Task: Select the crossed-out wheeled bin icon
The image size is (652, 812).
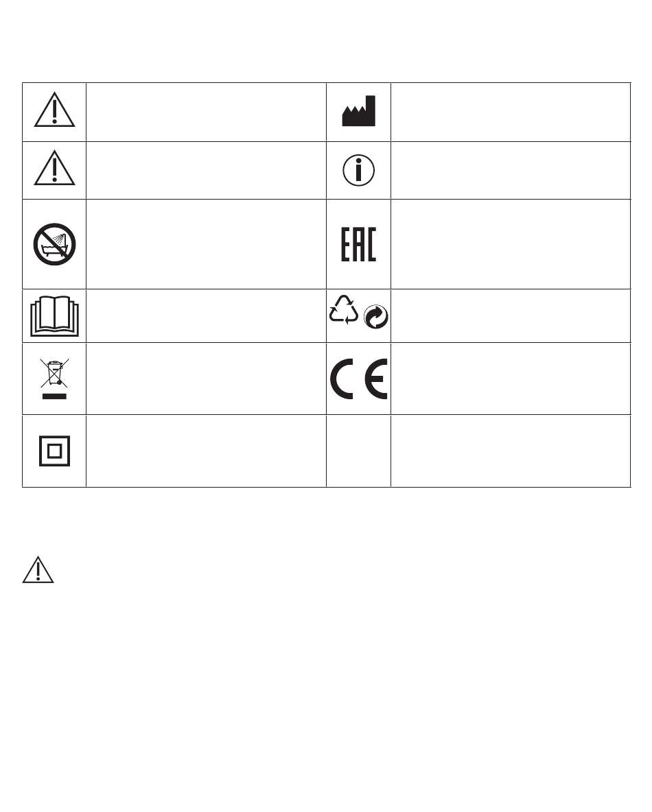Action: coord(54,379)
